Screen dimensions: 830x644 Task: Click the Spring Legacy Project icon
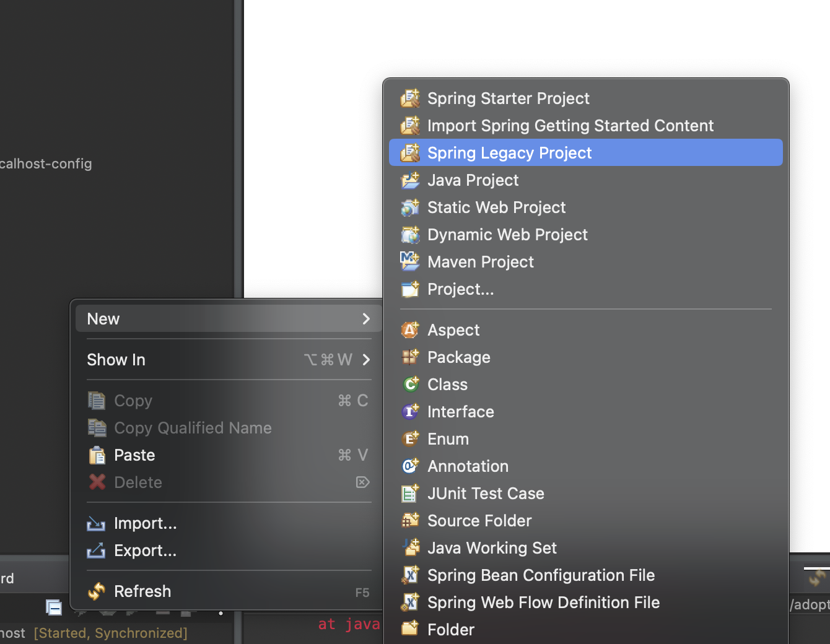[410, 153]
